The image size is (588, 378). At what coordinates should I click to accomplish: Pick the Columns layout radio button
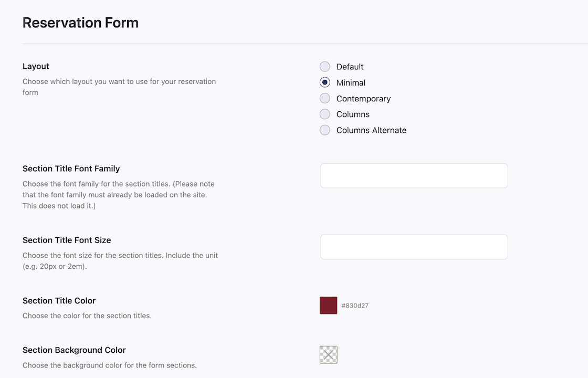click(325, 114)
